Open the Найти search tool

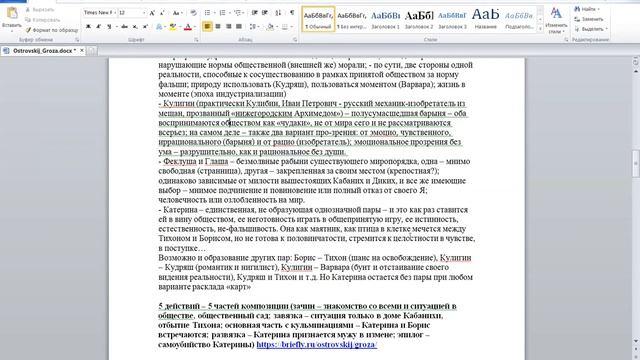[x=587, y=9]
